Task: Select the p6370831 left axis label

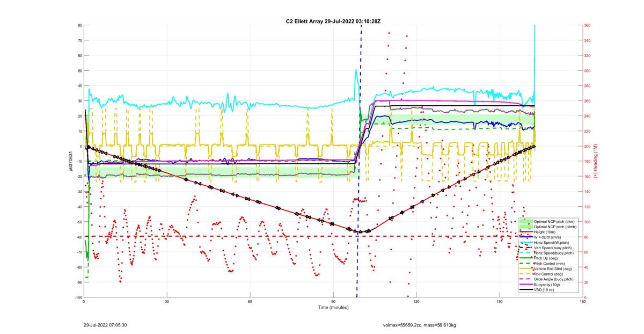Action: click(x=71, y=161)
